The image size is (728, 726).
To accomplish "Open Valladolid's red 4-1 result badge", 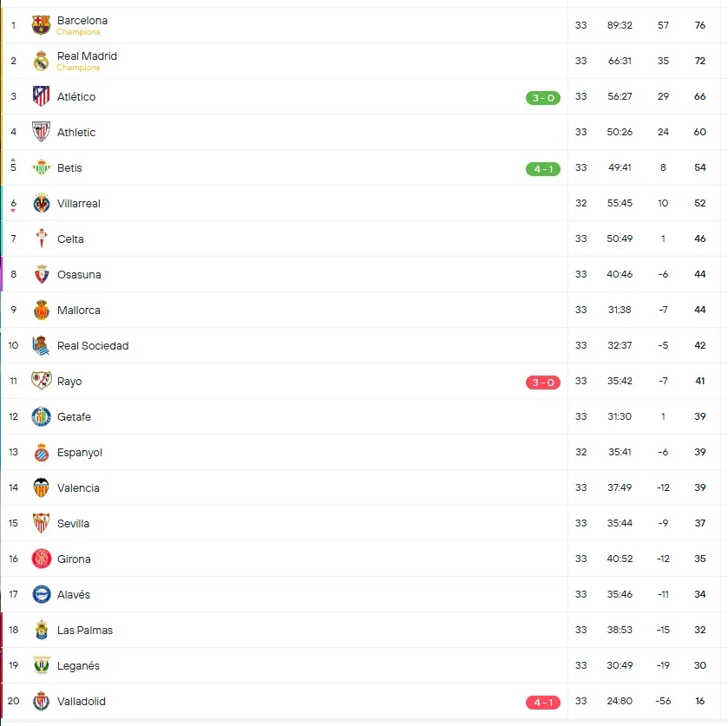I will click(543, 703).
